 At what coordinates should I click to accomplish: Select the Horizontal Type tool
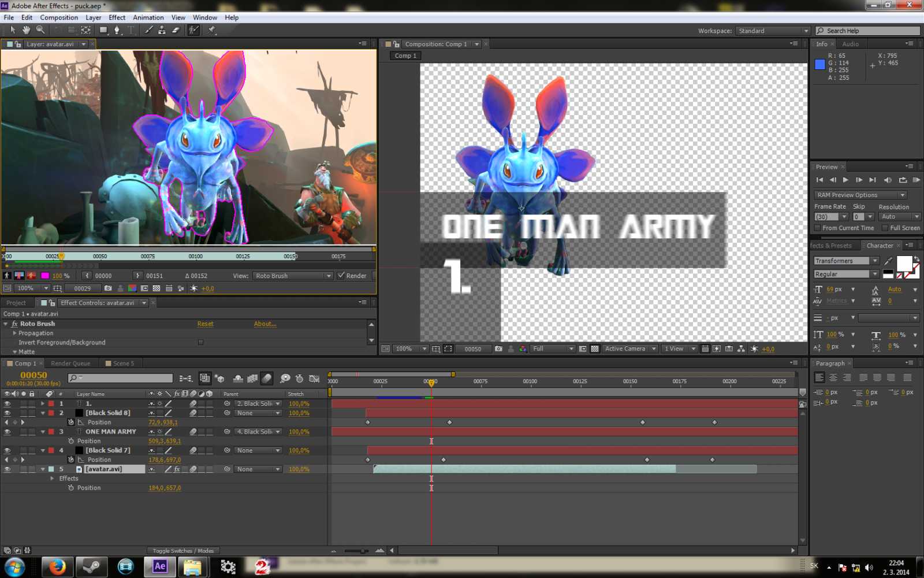point(131,30)
